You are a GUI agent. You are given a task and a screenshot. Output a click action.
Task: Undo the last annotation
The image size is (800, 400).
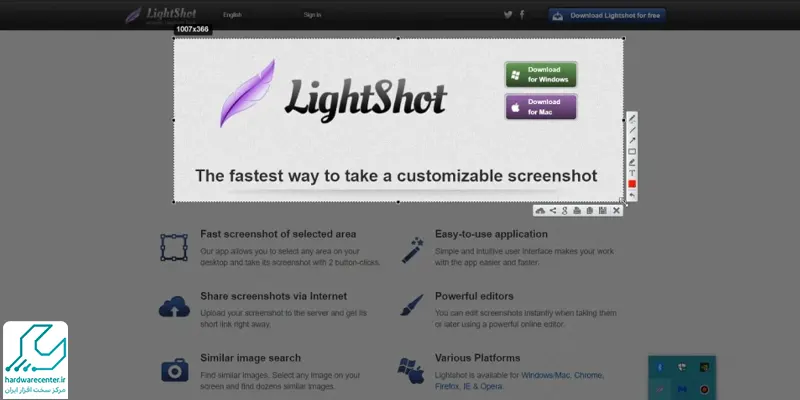[632, 195]
